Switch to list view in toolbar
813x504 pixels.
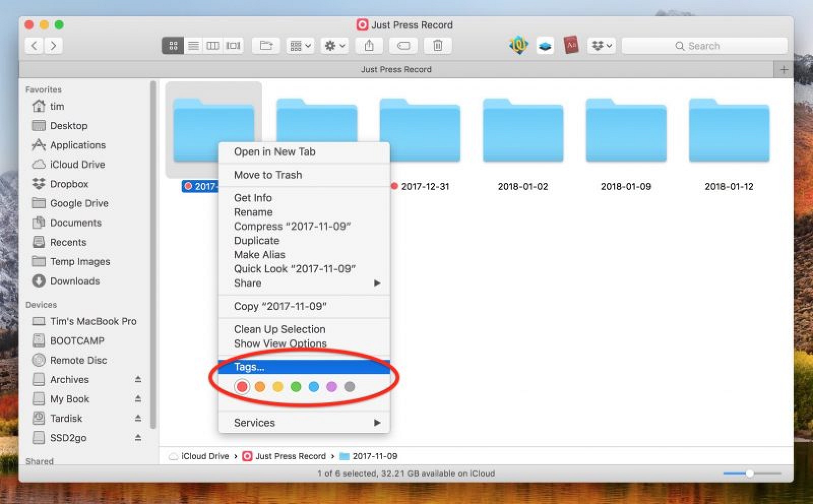click(193, 46)
